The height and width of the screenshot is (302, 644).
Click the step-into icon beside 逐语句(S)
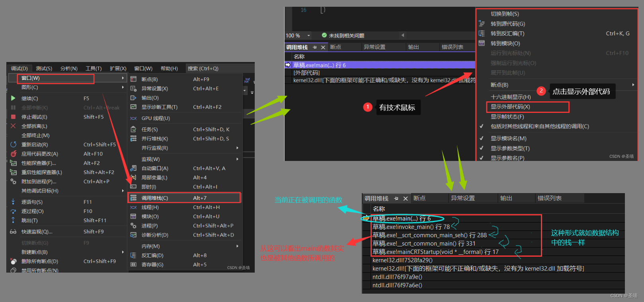pyautogui.click(x=13, y=202)
